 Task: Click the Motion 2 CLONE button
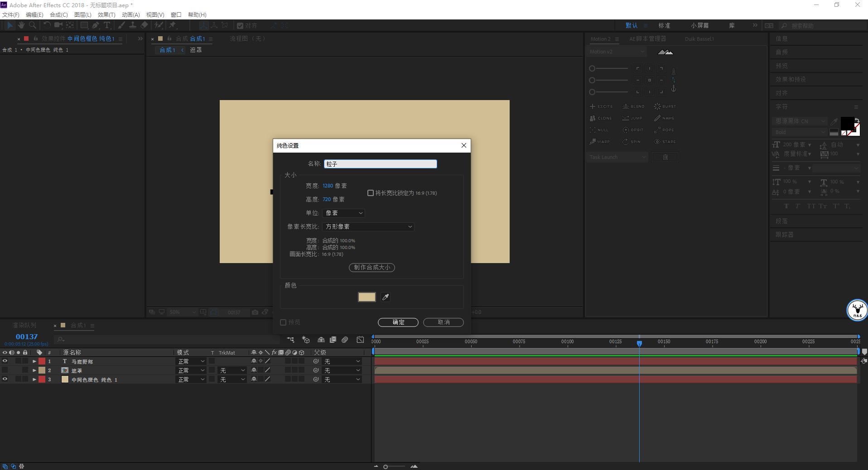601,118
